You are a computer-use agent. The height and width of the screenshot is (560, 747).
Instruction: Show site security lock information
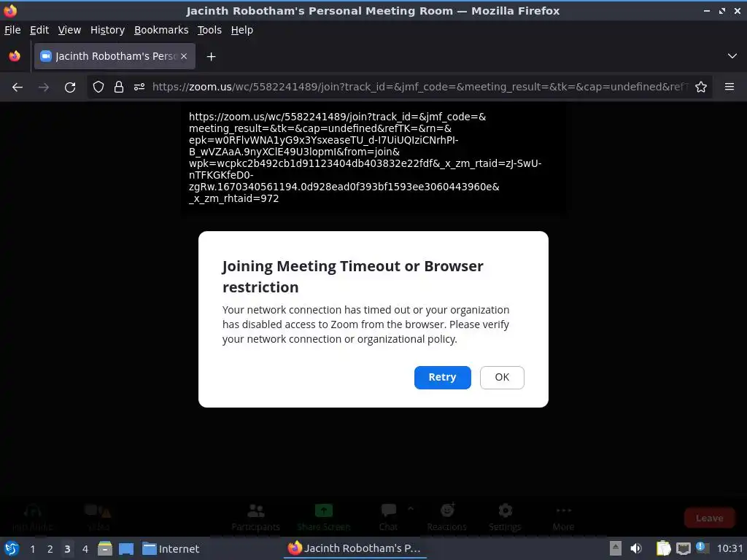click(119, 87)
